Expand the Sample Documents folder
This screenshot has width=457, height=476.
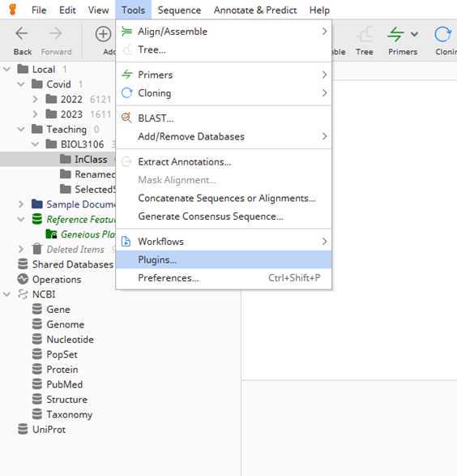pos(21,204)
